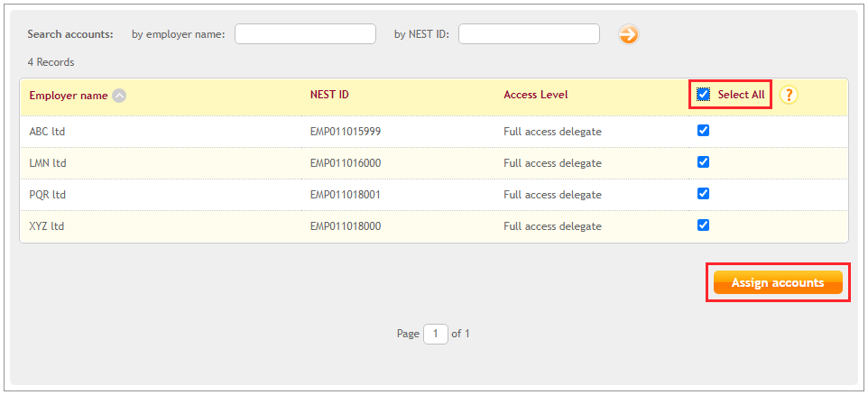Select the ABC ltd employer row
Viewport: 868px width, 395px height.
point(434,132)
